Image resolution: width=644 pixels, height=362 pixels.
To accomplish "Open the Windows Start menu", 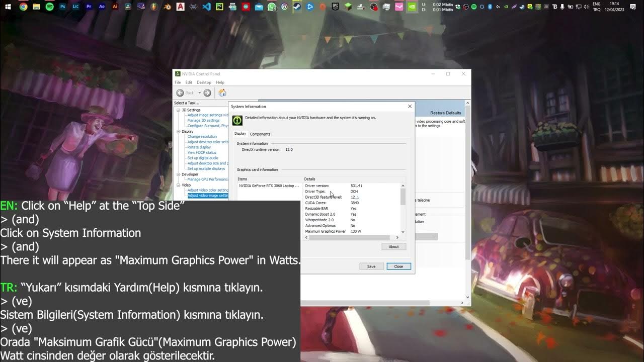I will coord(8,7).
